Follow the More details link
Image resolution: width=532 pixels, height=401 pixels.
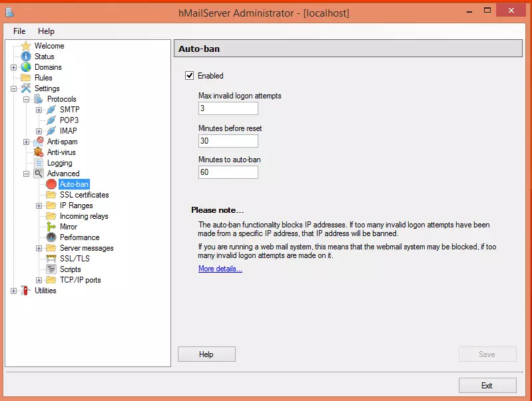220,269
